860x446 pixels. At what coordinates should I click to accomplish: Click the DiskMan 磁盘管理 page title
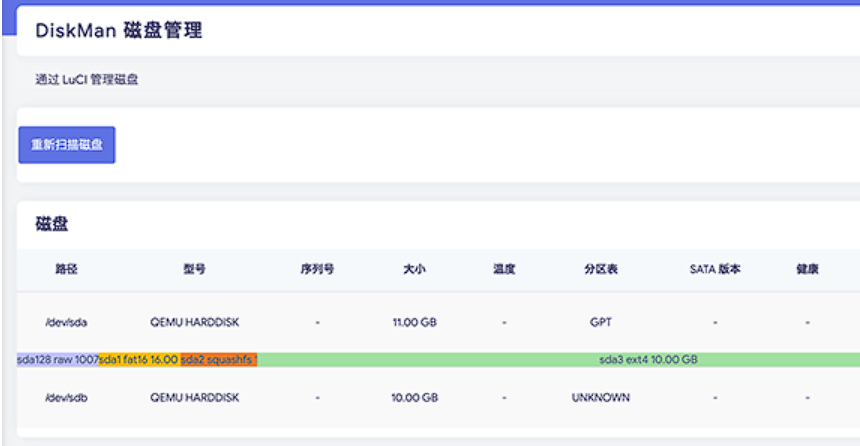point(119,31)
